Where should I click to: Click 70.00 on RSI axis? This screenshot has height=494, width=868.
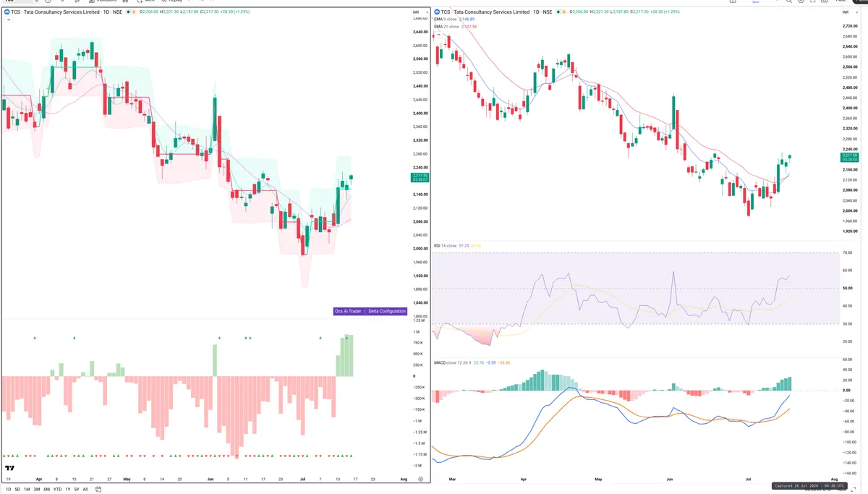point(847,253)
